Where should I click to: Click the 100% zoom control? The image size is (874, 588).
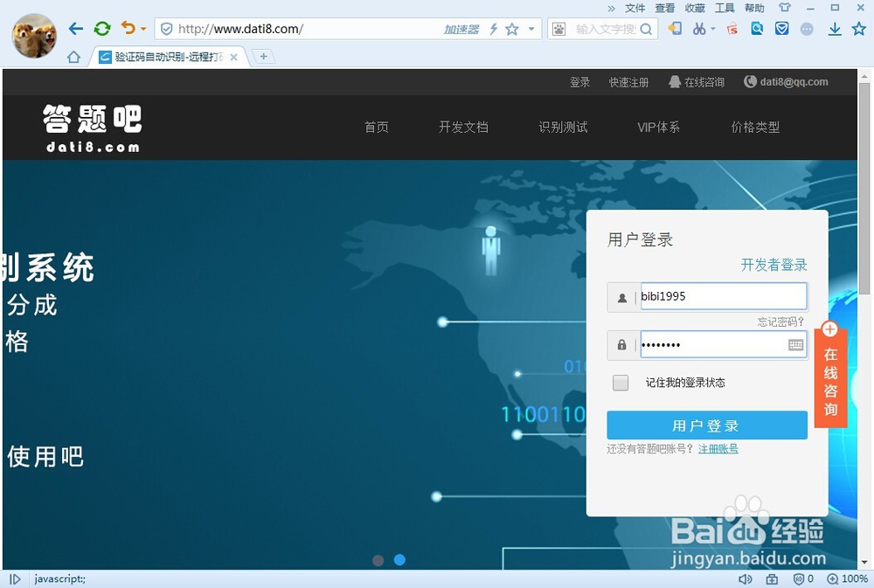(x=847, y=579)
